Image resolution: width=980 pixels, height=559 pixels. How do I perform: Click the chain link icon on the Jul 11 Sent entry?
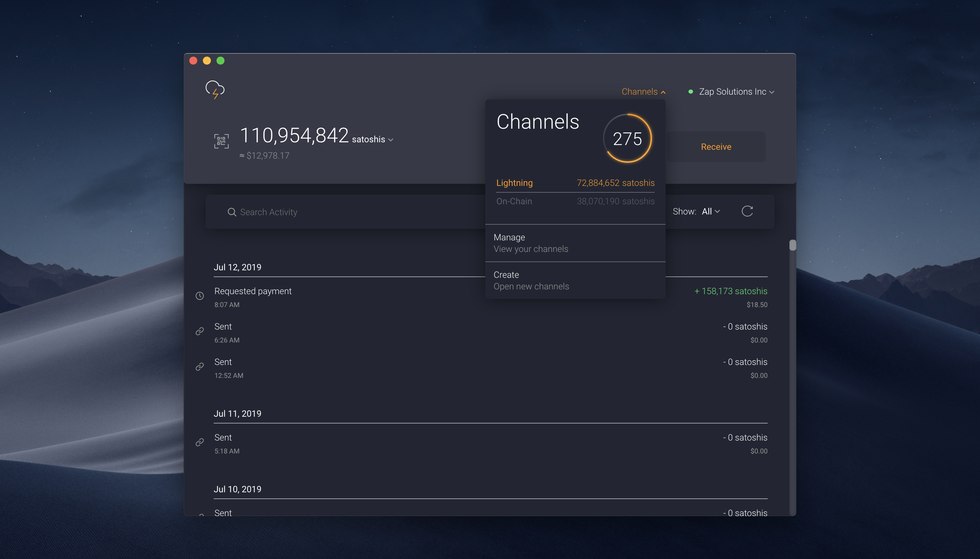pyautogui.click(x=199, y=442)
